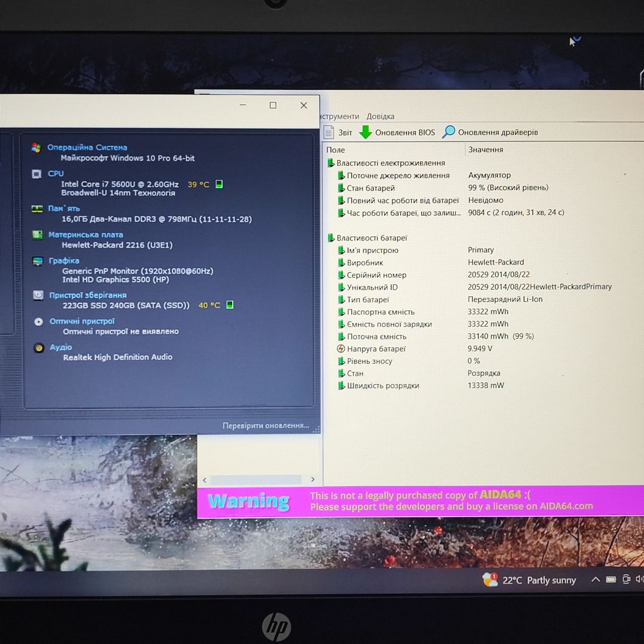644x644 pixels.
Task: Open the weather widget showing Partly sunny
Action: tap(529, 580)
